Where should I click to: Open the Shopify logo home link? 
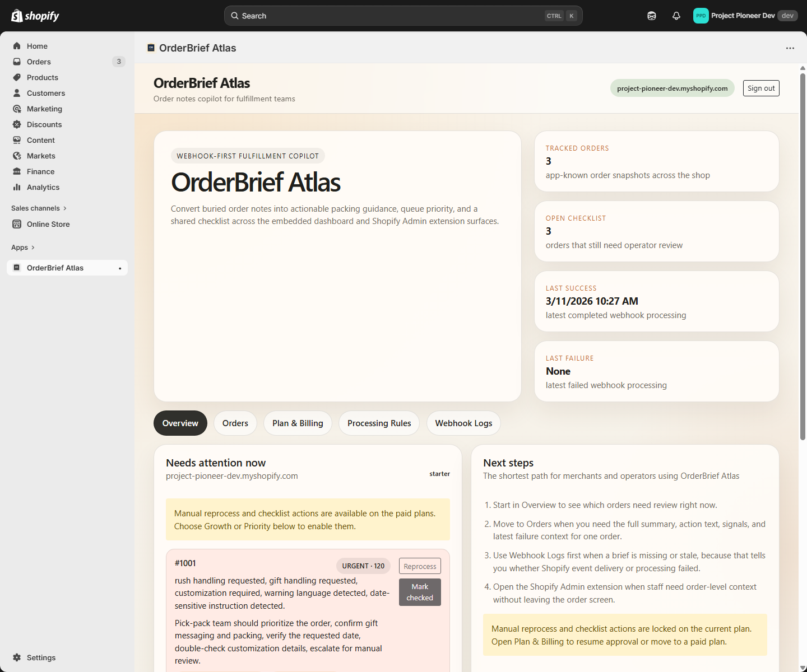[x=35, y=16]
